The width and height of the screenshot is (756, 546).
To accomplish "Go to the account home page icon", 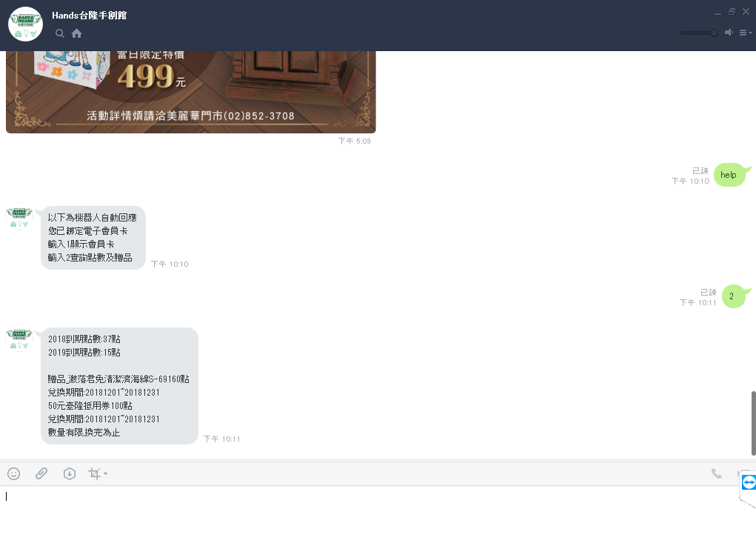I will pos(77,33).
